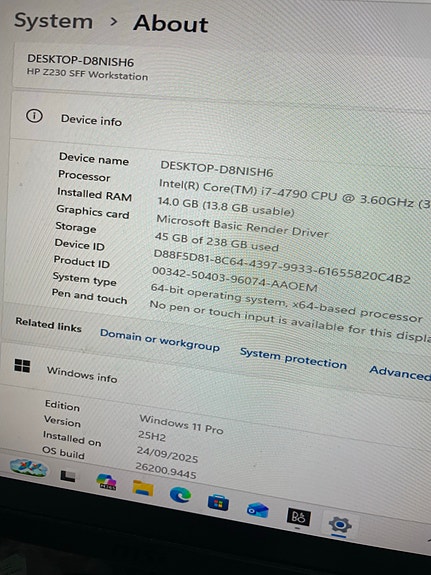Click the Installed RAM label
Viewport: 431px width, 575px height.
click(x=94, y=194)
